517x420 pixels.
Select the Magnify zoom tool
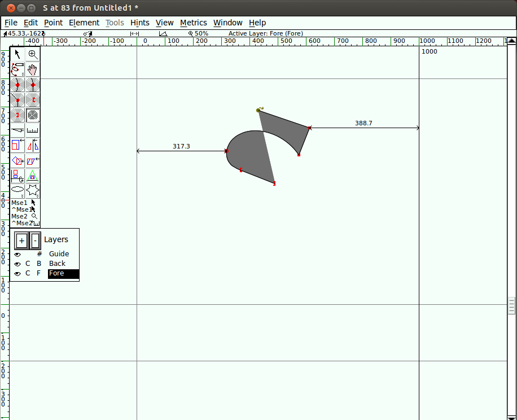point(33,54)
